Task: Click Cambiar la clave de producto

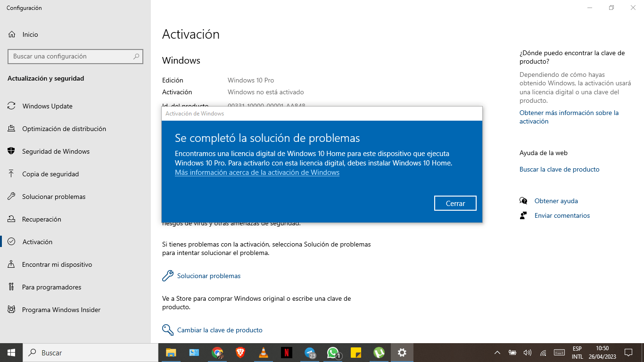Action: click(x=212, y=330)
